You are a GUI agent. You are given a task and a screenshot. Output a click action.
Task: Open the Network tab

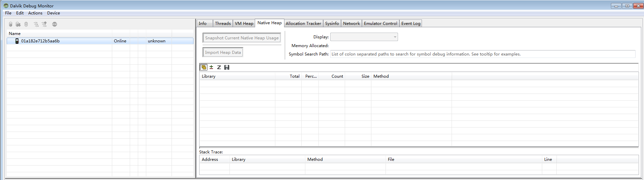[351, 24]
